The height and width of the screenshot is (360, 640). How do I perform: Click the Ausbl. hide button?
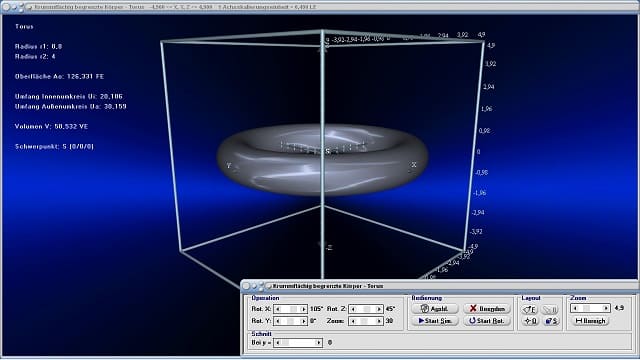point(435,309)
